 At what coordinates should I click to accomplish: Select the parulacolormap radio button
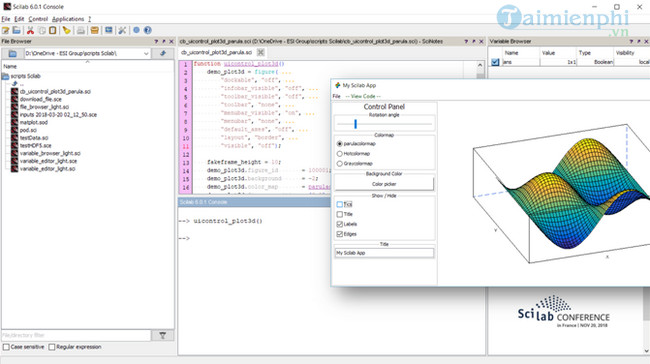coord(340,144)
